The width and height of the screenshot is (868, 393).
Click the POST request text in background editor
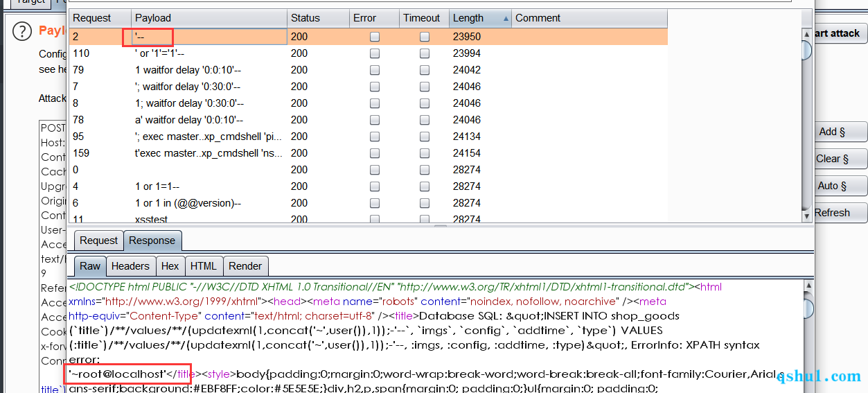point(53,128)
